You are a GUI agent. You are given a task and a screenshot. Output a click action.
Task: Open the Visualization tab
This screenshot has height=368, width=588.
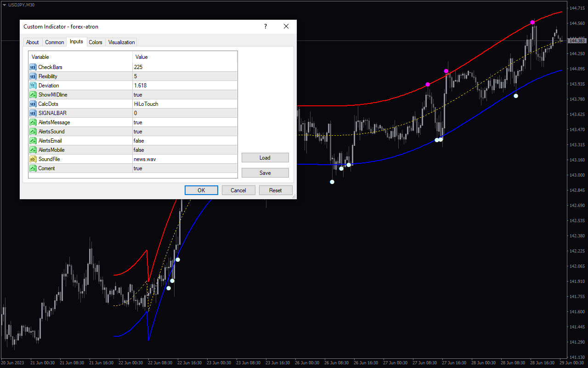point(122,42)
